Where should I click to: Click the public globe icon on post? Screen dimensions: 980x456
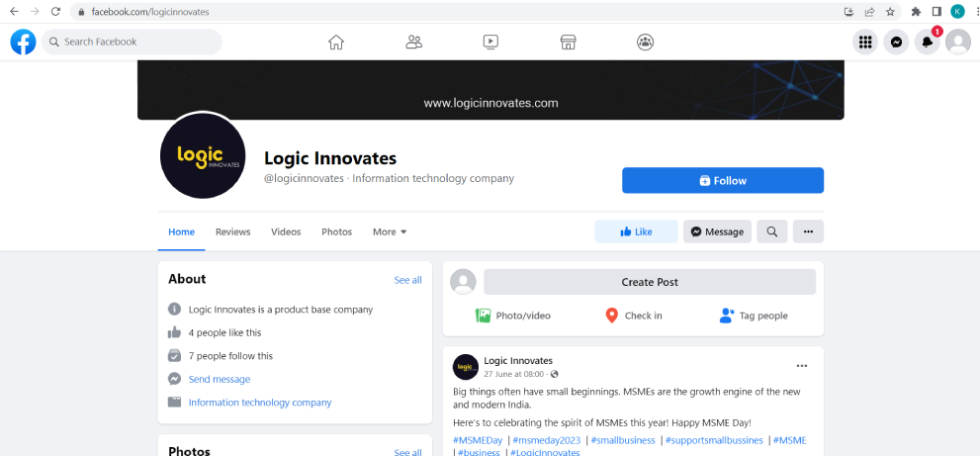coord(554,374)
